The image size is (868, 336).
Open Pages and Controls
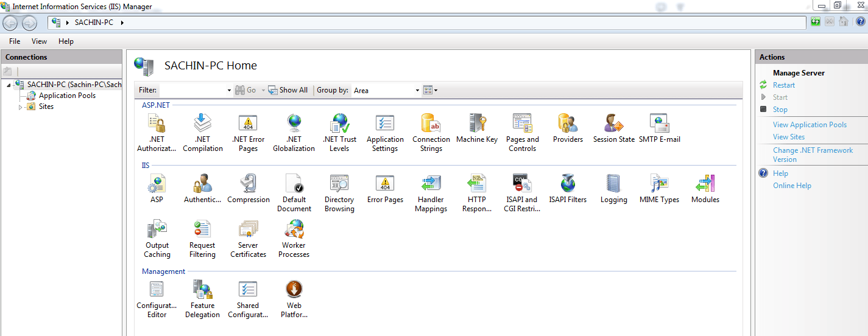point(523,133)
